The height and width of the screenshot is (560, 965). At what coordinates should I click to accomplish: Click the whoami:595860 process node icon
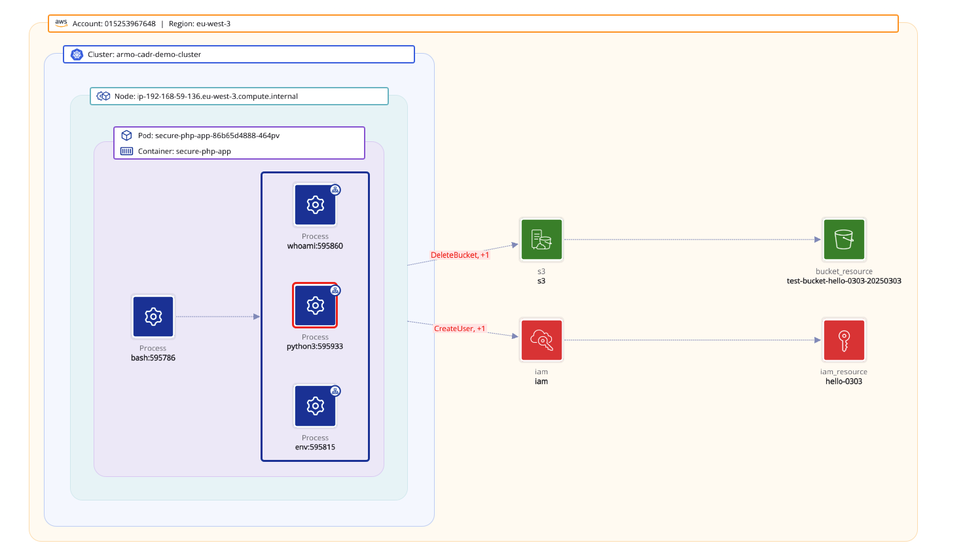tap(315, 205)
